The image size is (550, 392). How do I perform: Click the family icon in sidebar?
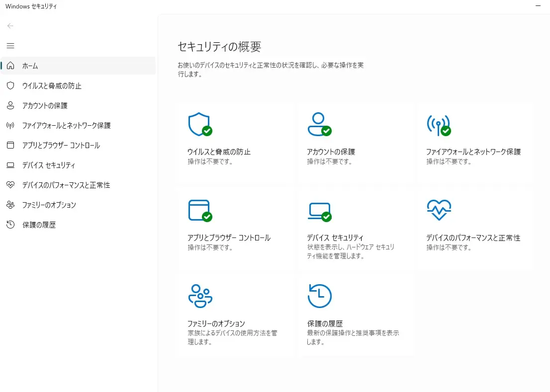click(x=10, y=205)
